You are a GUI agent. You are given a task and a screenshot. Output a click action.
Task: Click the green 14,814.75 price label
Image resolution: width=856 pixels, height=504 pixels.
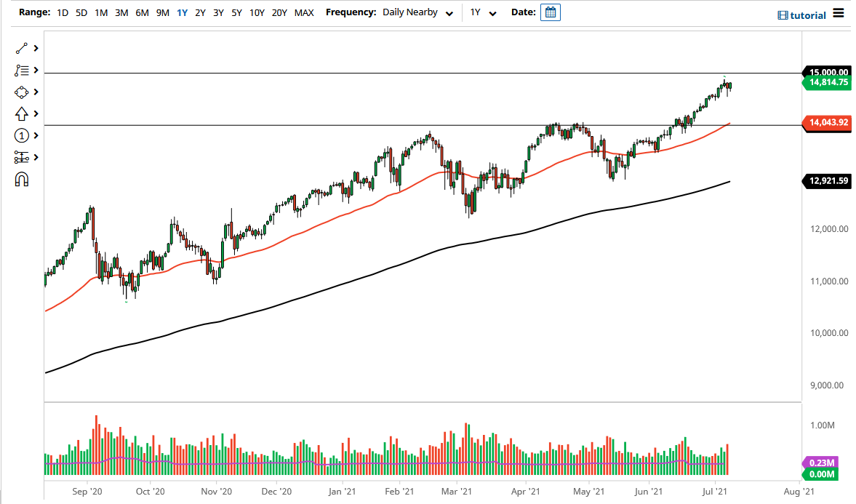click(x=828, y=82)
